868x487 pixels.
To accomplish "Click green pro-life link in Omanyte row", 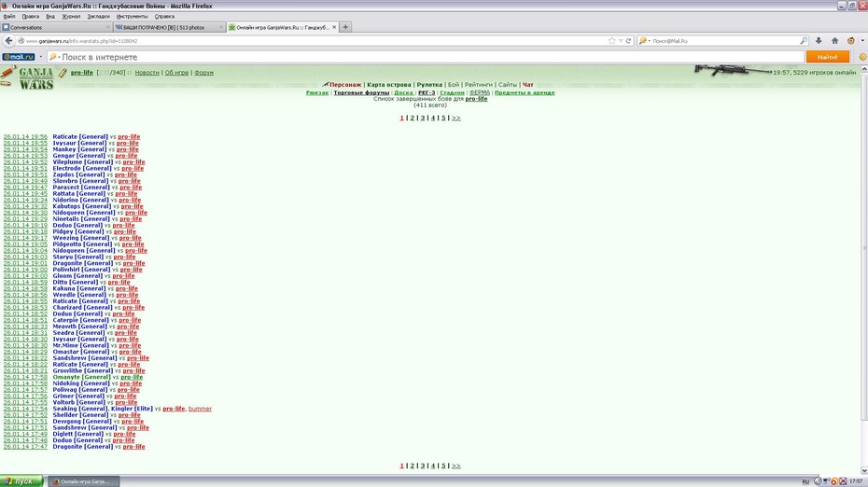I will 132,378.
